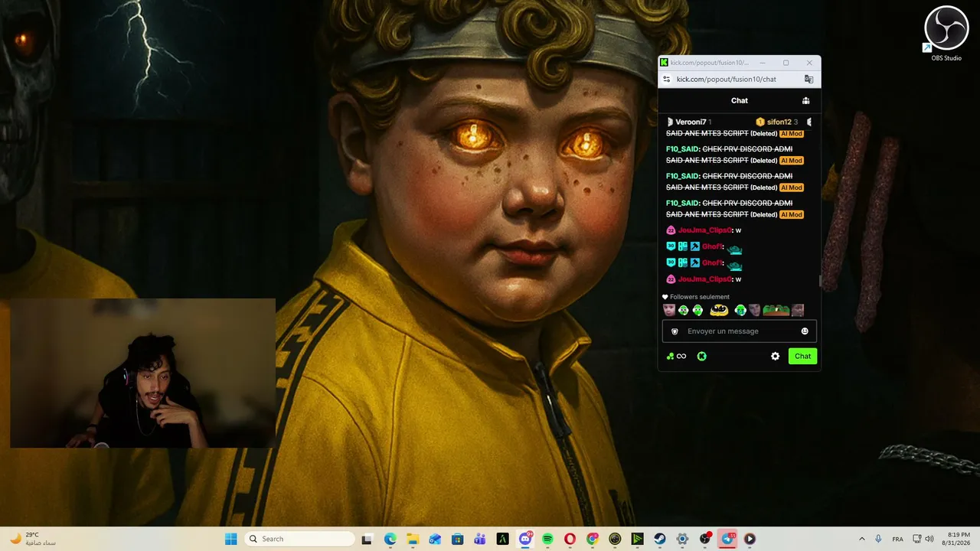Open the Kick chat users list icon
Viewport: 980px width, 551px height.
pyautogui.click(x=805, y=100)
